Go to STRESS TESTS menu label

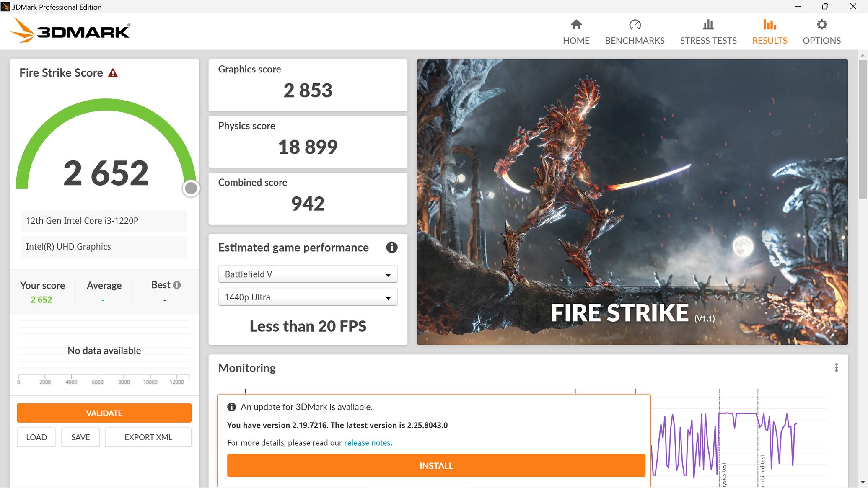click(x=708, y=41)
